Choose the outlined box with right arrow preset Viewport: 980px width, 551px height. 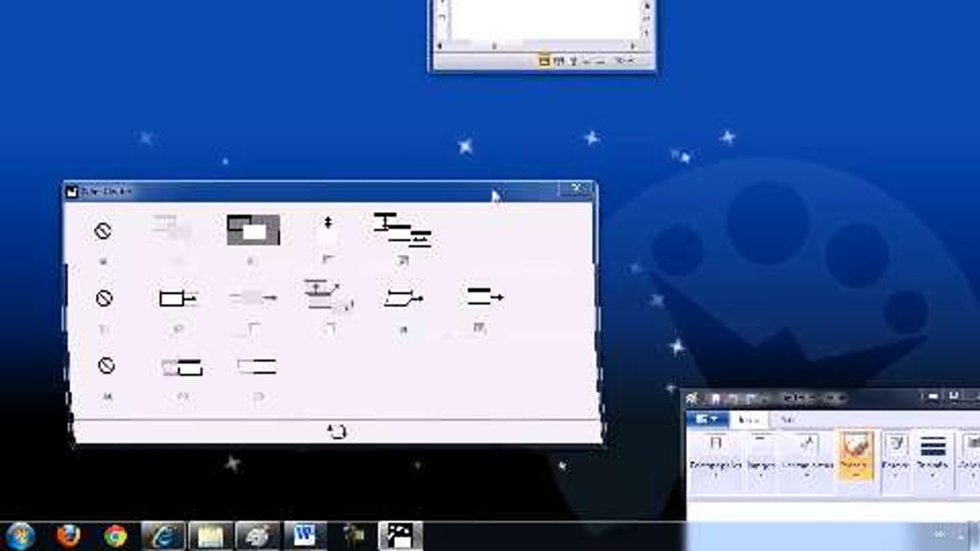tap(178, 298)
